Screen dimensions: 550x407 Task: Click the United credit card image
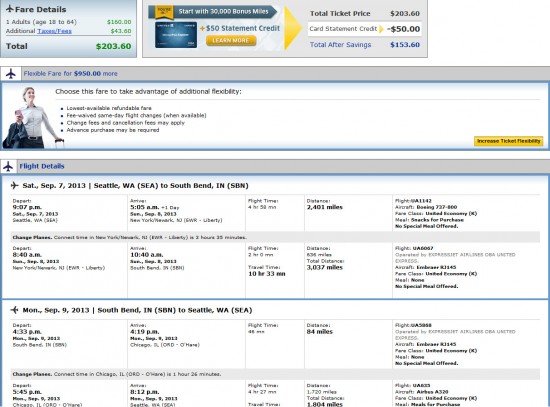[x=176, y=35]
